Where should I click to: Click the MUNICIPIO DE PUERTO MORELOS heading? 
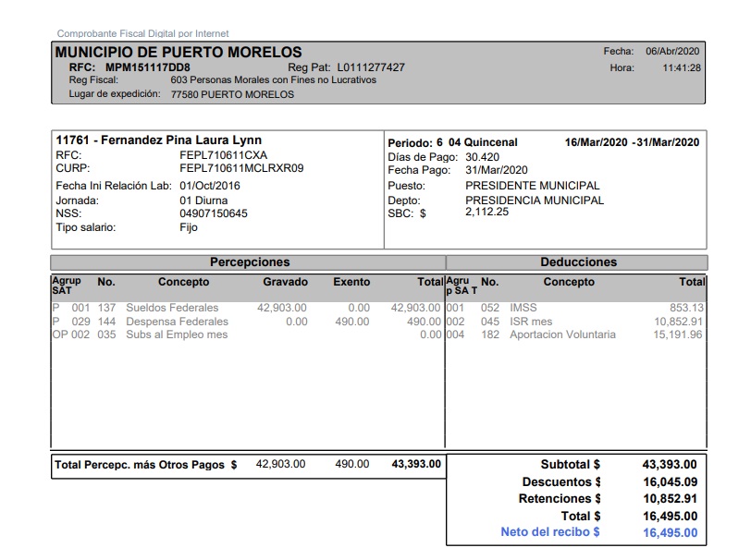(179, 53)
